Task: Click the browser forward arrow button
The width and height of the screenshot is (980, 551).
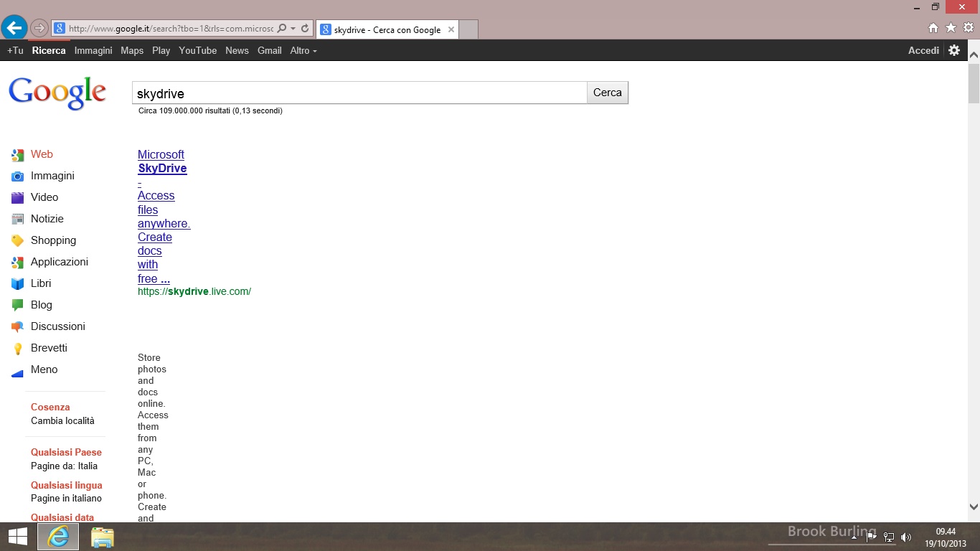Action: pos(39,28)
